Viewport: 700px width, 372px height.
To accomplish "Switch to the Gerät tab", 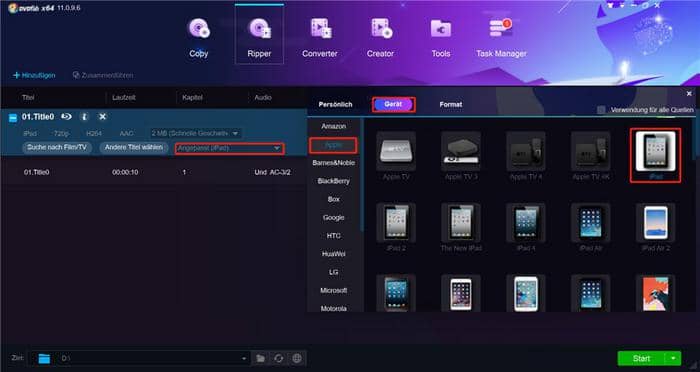I will [393, 104].
